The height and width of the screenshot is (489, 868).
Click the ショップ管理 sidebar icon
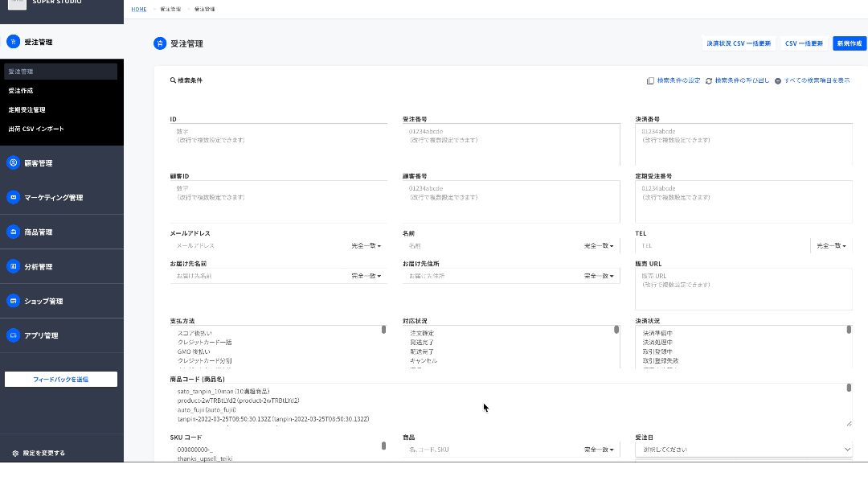[14, 301]
